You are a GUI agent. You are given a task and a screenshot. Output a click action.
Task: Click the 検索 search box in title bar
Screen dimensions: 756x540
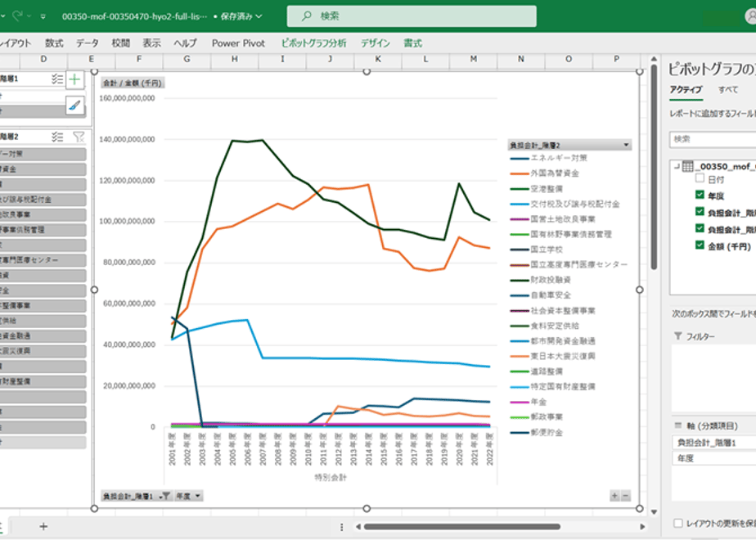click(x=412, y=16)
